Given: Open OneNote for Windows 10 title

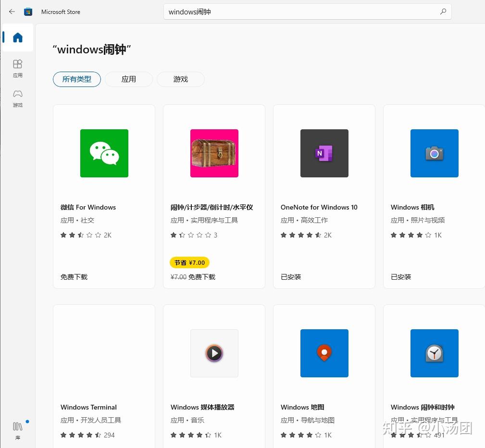Looking at the screenshot, I should pos(319,207).
